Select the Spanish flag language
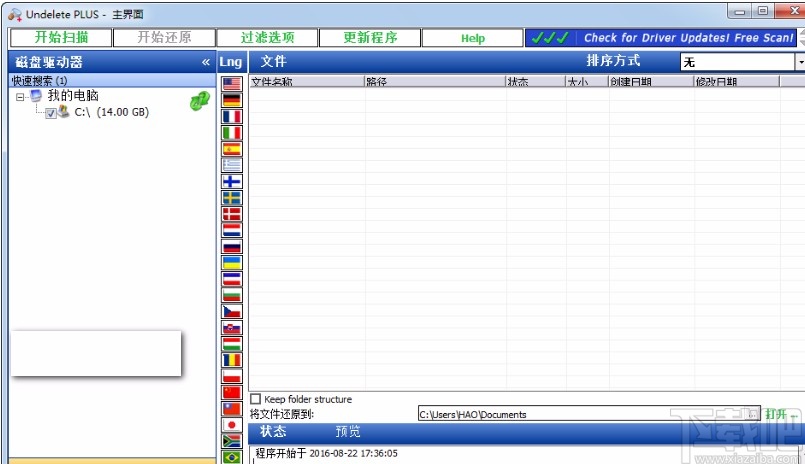The image size is (805, 464). [x=232, y=149]
